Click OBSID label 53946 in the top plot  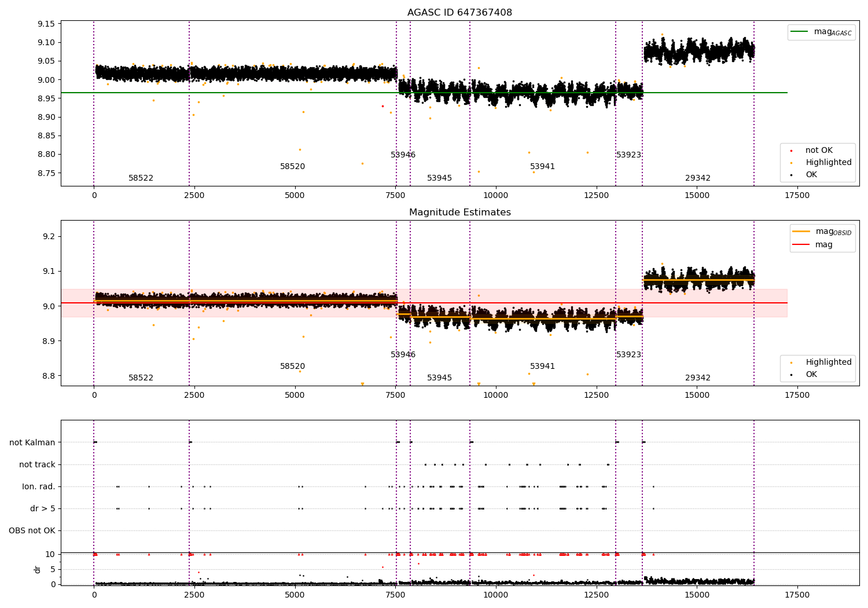click(403, 155)
